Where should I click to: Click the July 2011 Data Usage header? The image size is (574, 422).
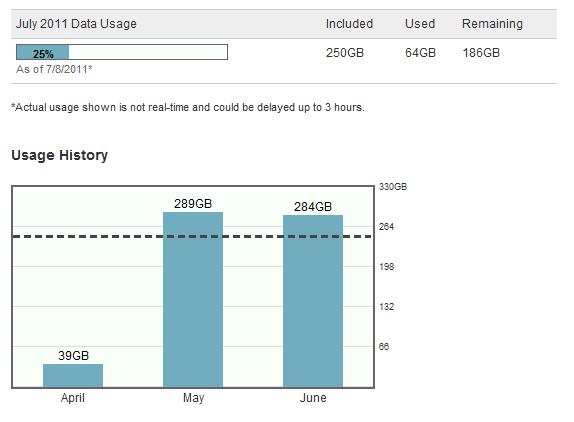[76, 24]
